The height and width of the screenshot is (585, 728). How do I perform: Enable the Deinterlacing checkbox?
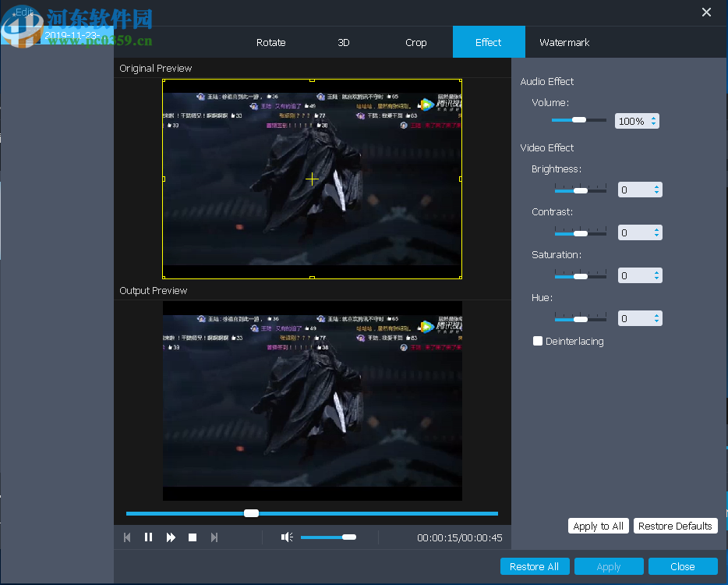coord(537,341)
